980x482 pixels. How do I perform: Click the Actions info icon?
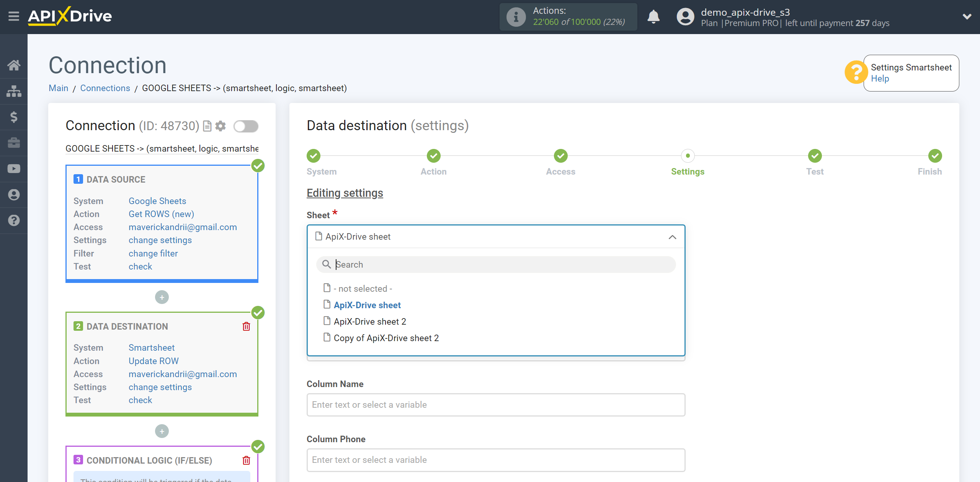(x=516, y=17)
